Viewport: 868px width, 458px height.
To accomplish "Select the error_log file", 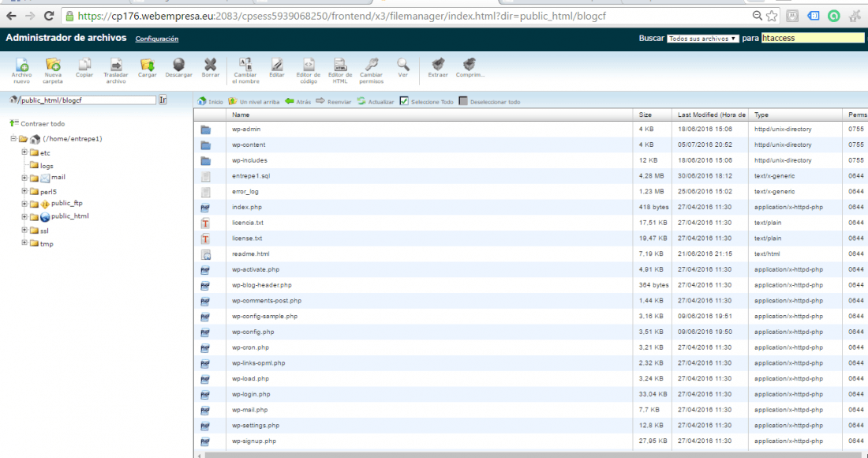I will point(531,191).
